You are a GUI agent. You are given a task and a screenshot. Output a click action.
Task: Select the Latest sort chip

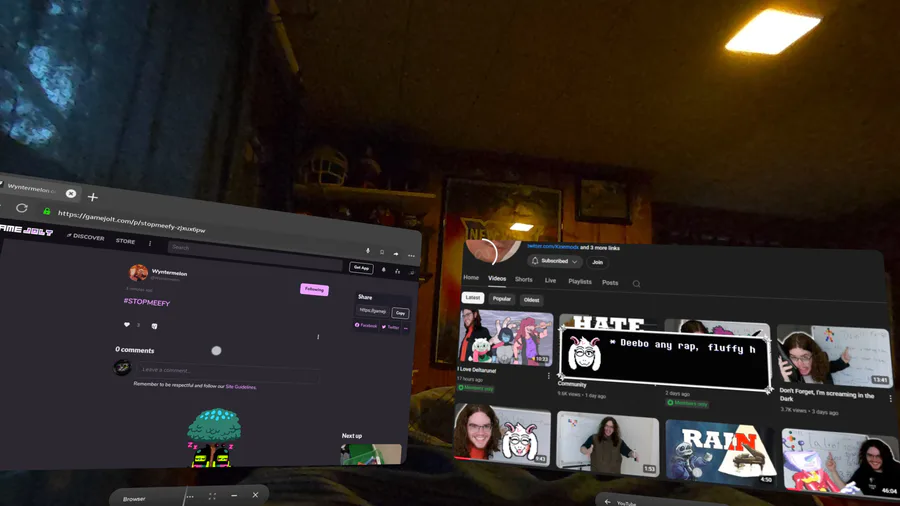click(x=473, y=298)
